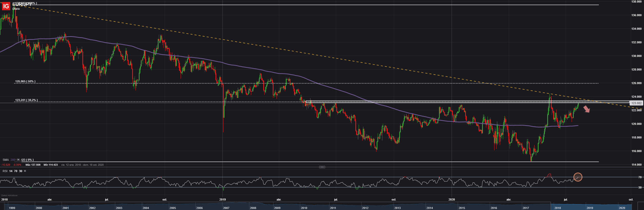Click 2019 inside the highlighted navigator range

pyautogui.click(x=590, y=208)
